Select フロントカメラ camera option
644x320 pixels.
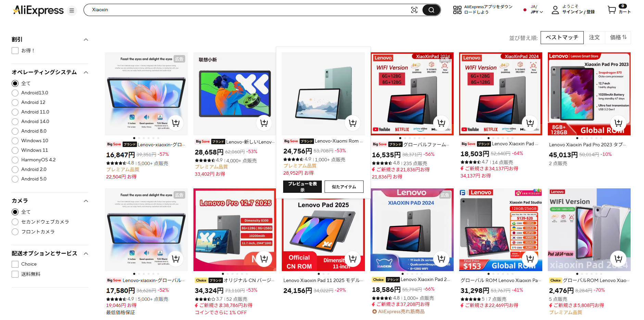tap(33, 232)
